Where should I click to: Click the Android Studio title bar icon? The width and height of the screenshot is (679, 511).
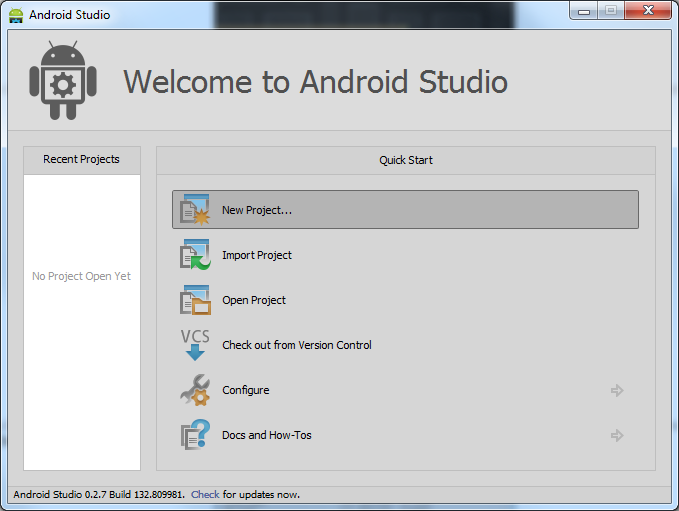click(16, 15)
